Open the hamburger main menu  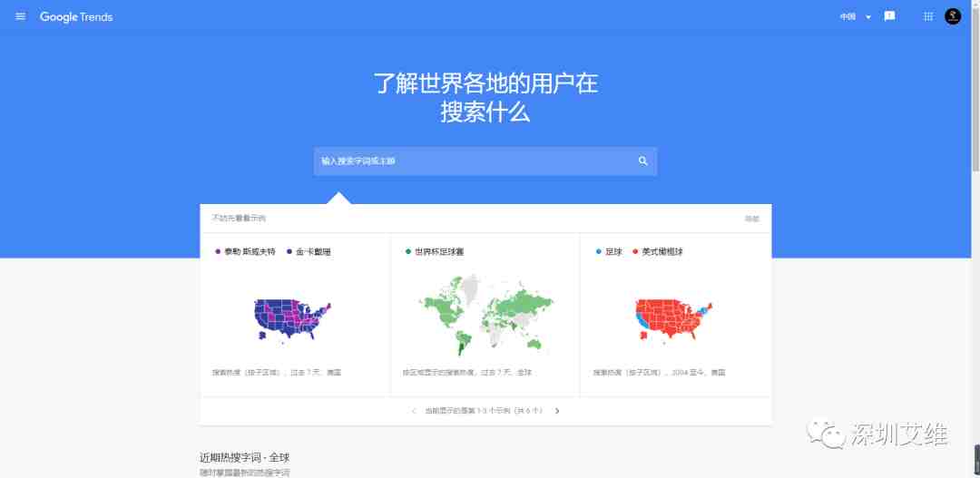pyautogui.click(x=21, y=17)
